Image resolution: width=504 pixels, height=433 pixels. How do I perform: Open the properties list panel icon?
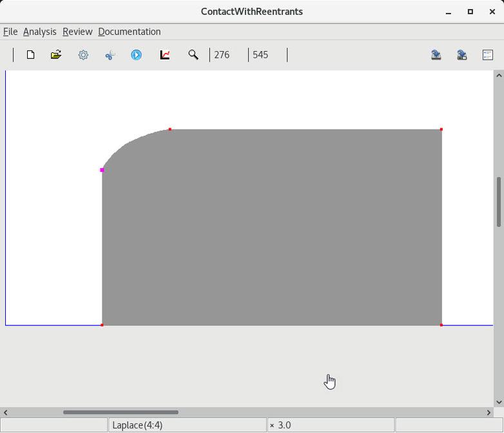coord(487,55)
